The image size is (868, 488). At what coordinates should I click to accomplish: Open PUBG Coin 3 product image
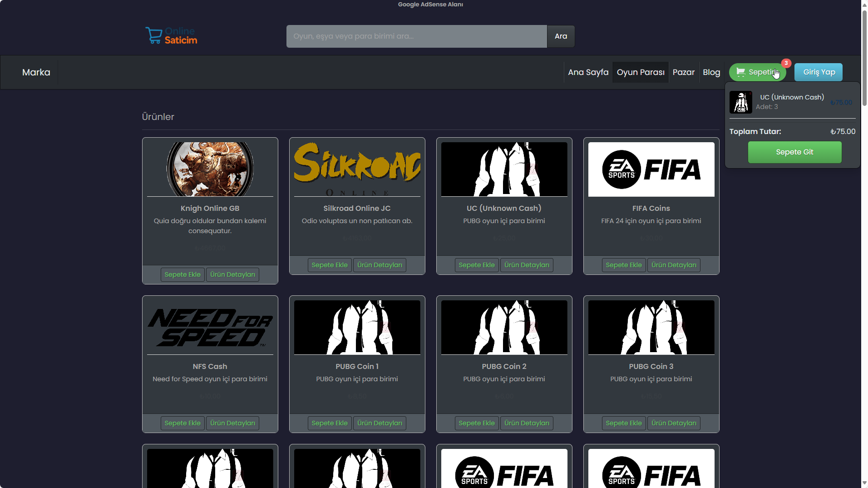tap(651, 327)
